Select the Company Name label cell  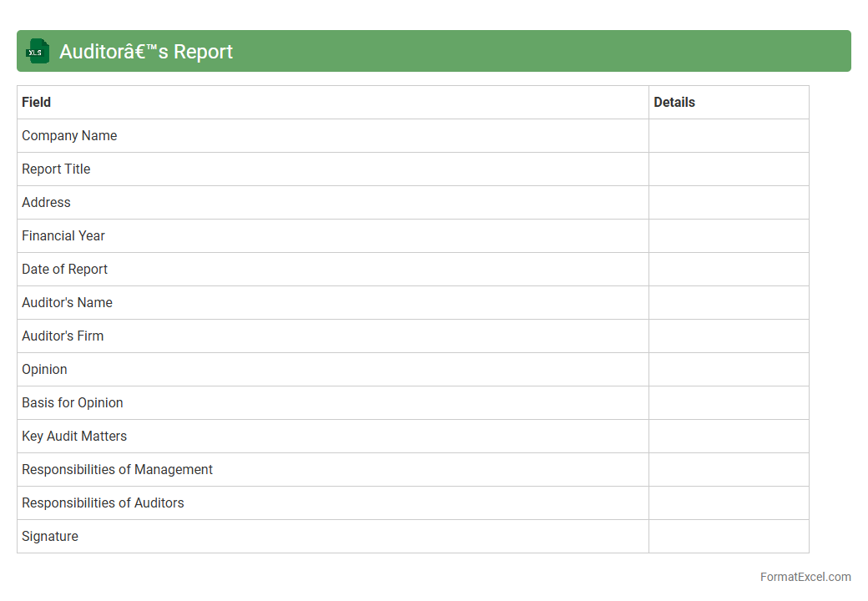point(69,135)
